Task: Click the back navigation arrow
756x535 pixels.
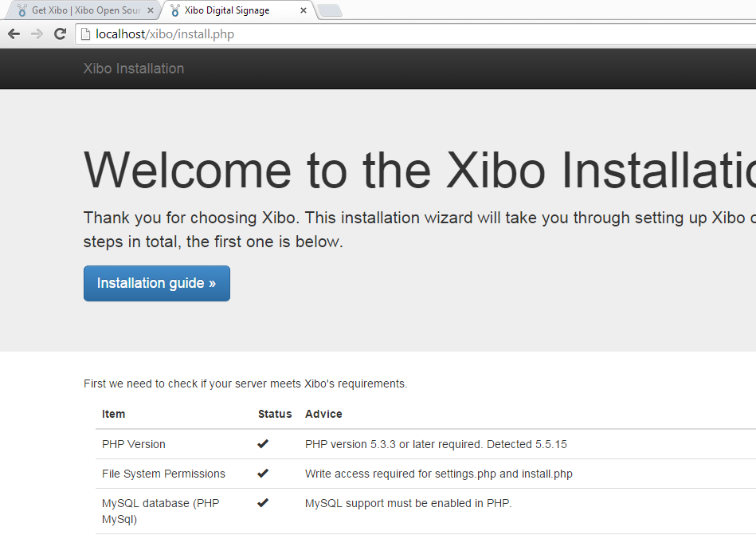Action: [13, 33]
